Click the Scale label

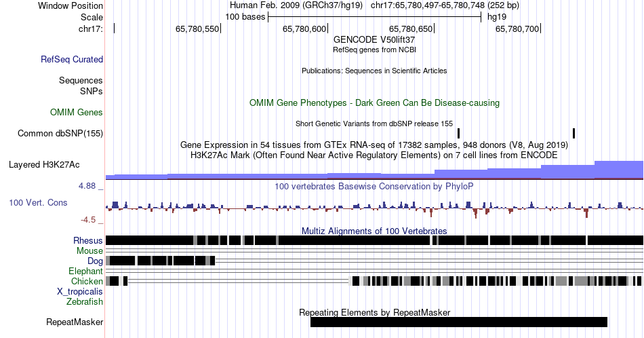[92, 17]
